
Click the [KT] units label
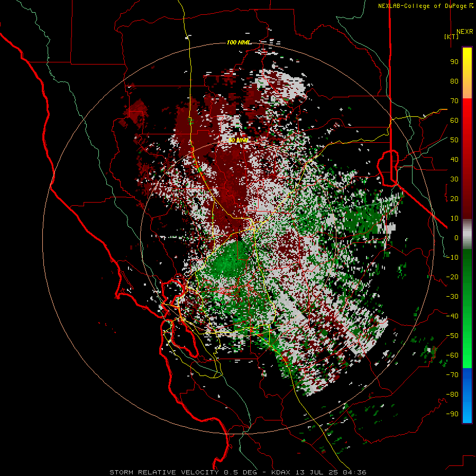coord(451,36)
